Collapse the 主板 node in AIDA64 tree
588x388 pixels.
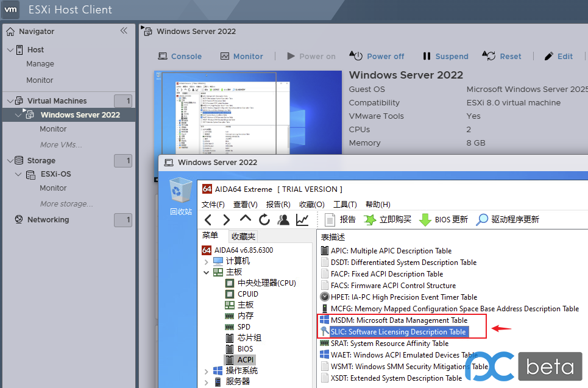(206, 272)
